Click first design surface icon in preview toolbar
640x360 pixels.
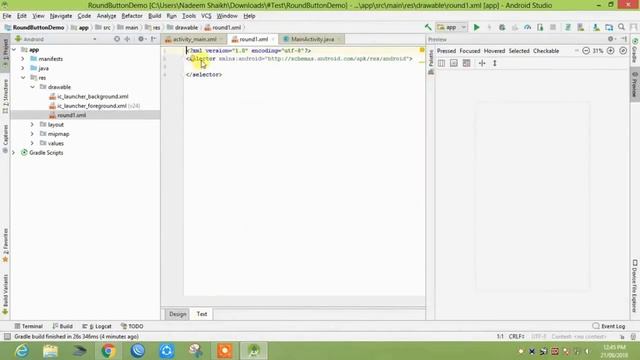coord(441,63)
